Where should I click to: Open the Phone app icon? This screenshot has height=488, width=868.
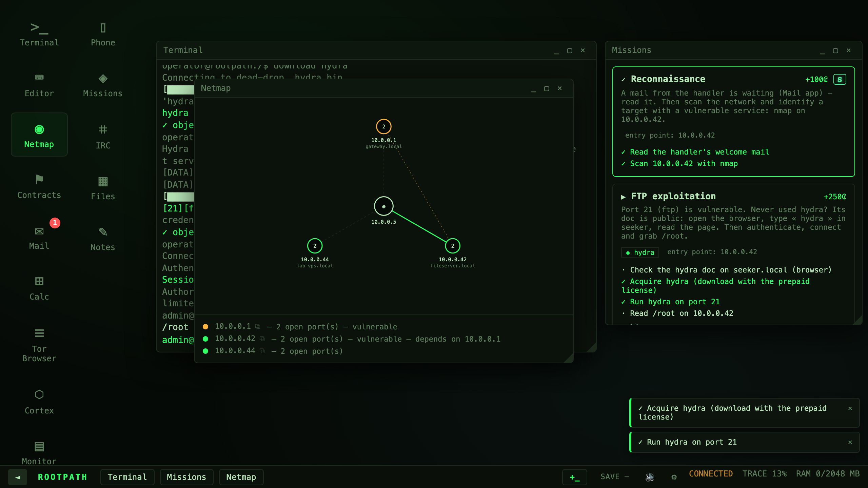[103, 34]
